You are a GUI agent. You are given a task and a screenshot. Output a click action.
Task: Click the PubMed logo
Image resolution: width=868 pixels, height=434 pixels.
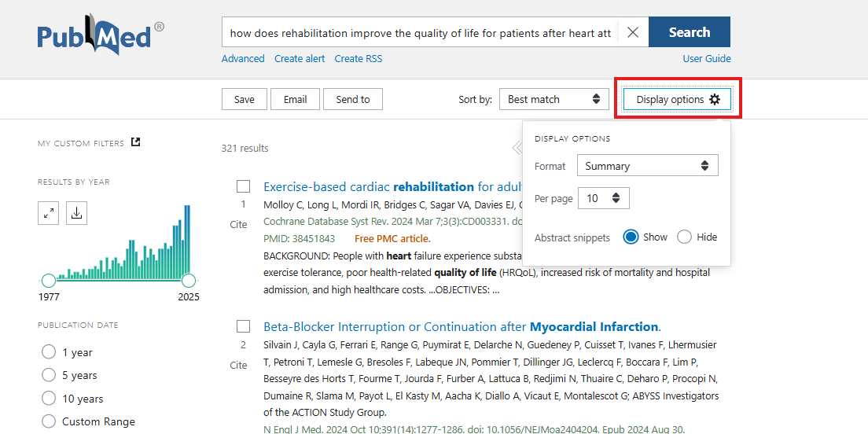click(x=101, y=35)
